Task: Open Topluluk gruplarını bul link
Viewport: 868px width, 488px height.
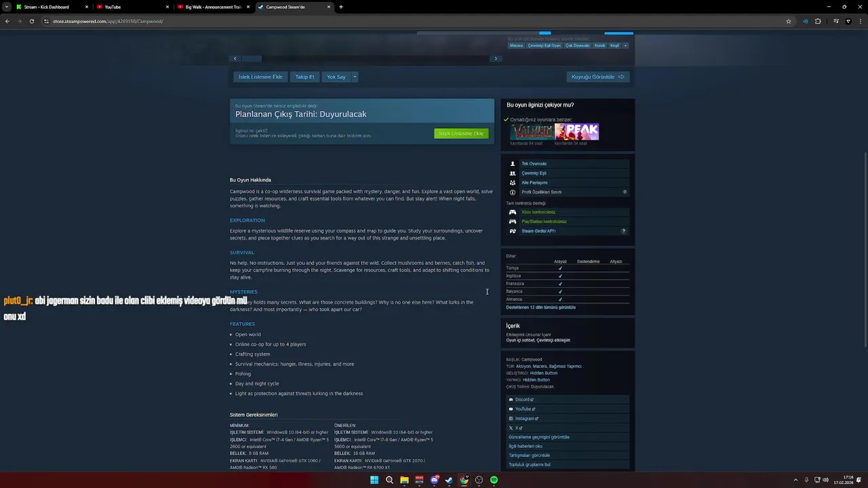Action: 529,464
